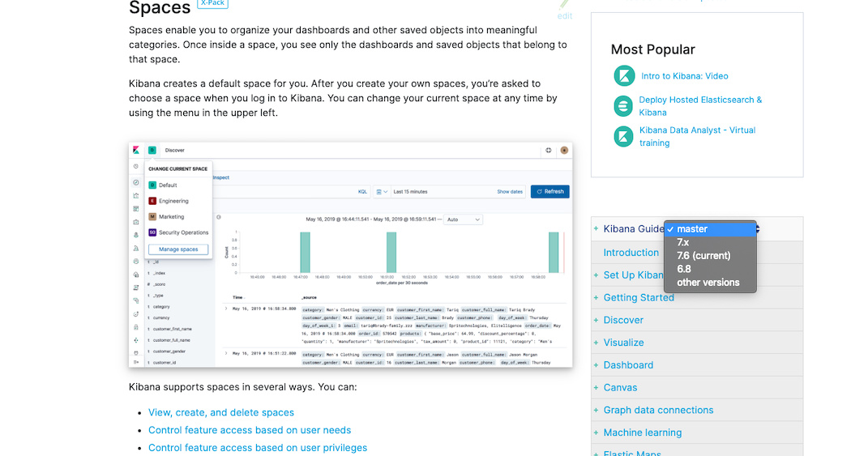Viewport: 868px width, 456px height.
Task: Click the blue Refresh button in the embedded screenshot
Action: pyautogui.click(x=549, y=191)
